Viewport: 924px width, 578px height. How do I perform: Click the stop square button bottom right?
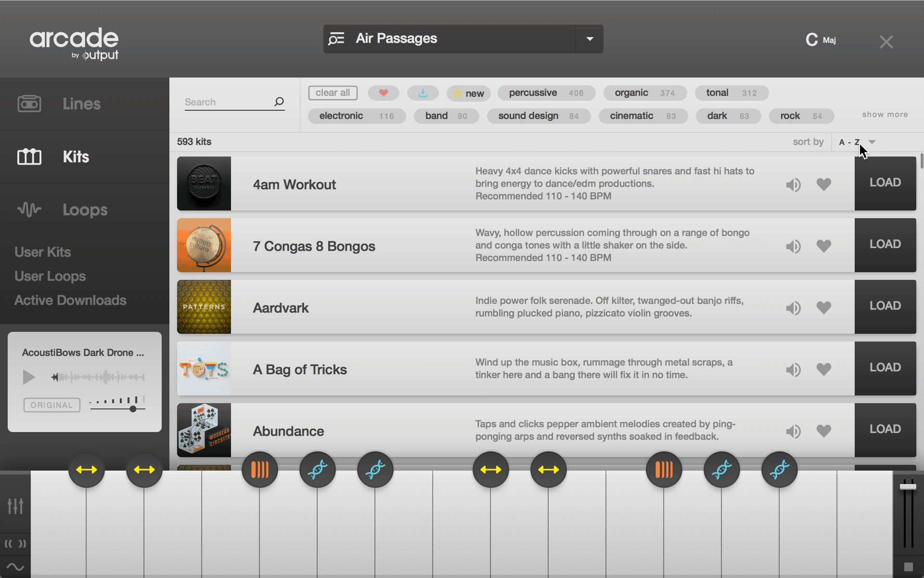pyautogui.click(x=908, y=567)
